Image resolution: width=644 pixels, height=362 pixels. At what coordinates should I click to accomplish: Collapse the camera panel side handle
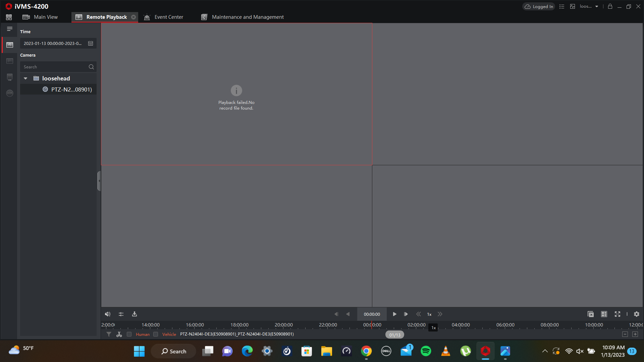point(99,181)
